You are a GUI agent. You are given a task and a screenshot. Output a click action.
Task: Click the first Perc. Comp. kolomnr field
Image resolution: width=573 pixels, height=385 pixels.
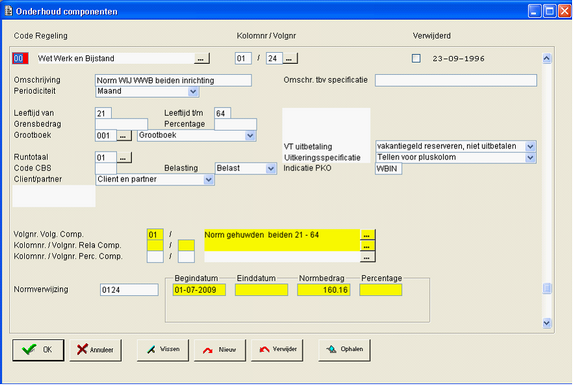(155, 257)
